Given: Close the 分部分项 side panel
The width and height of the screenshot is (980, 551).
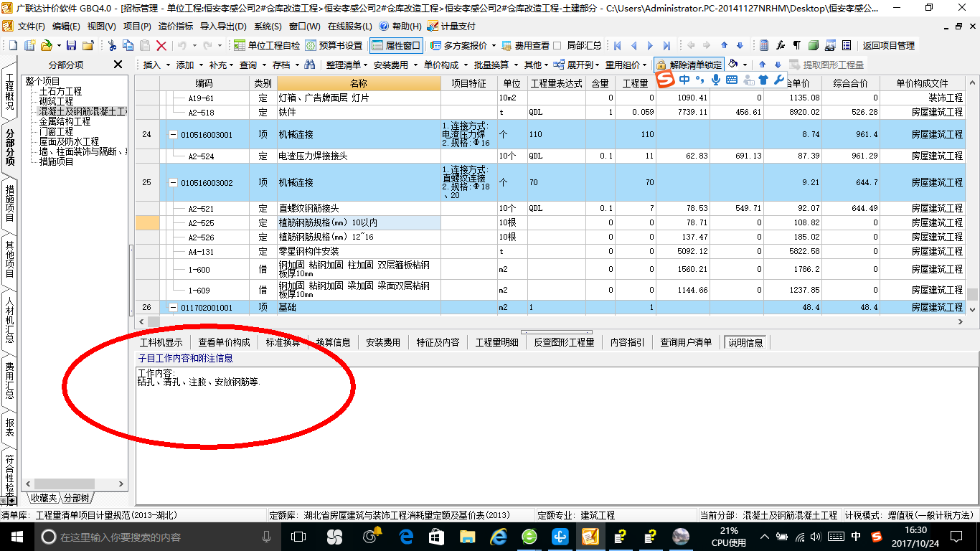Looking at the screenshot, I should 118,65.
